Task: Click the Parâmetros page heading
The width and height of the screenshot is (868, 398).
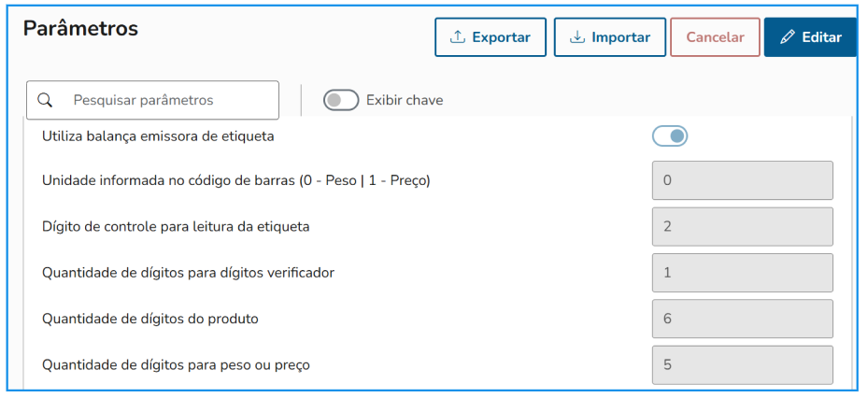Action: point(80,29)
